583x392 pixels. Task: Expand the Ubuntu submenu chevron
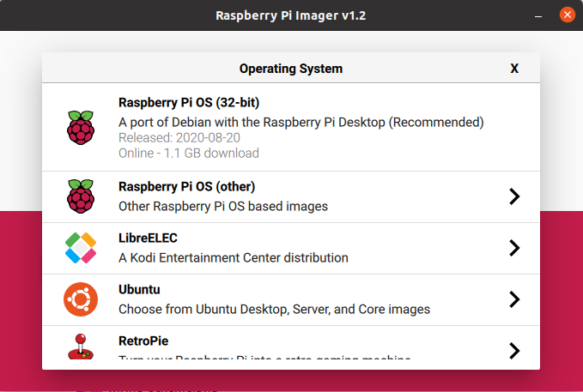[x=514, y=299]
